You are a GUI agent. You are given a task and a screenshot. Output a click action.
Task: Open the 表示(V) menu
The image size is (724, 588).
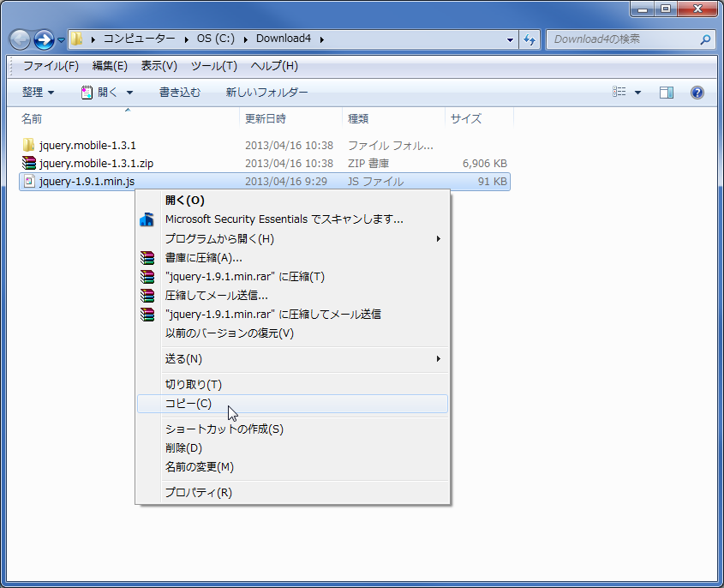pos(159,66)
